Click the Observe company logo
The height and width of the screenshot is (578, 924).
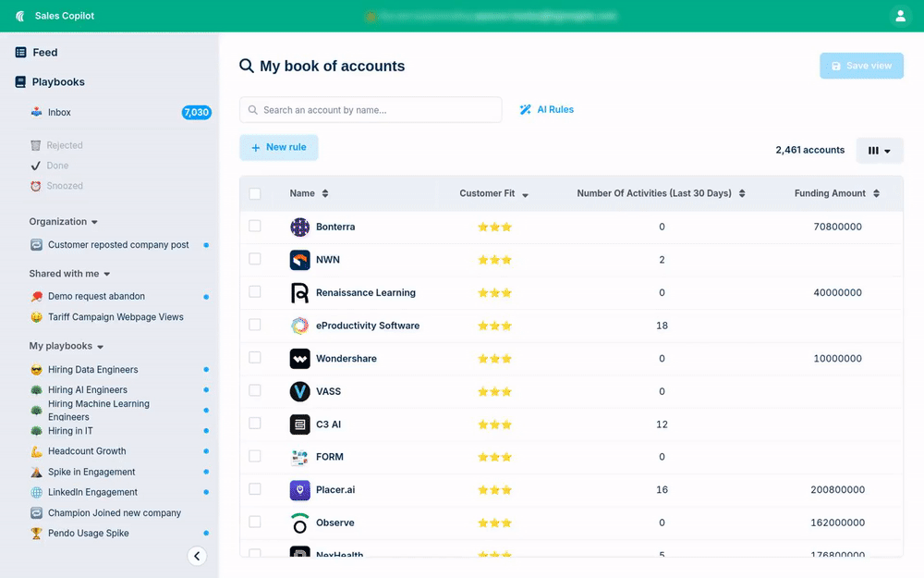[x=300, y=523]
